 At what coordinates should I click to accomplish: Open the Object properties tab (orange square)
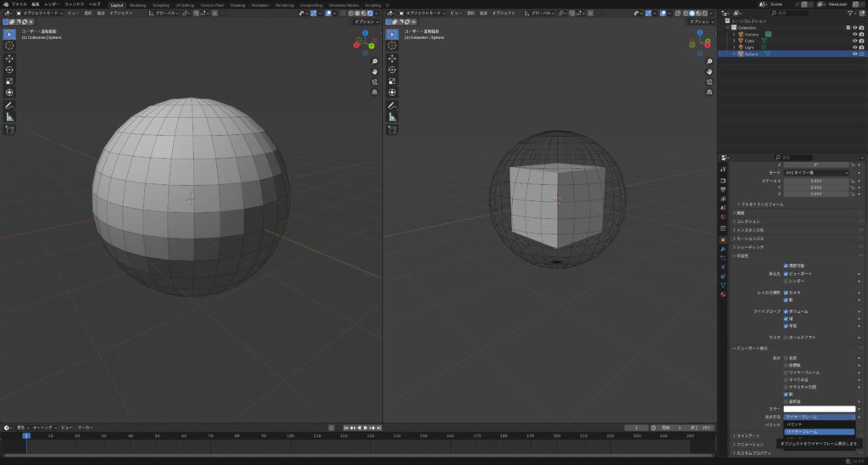(723, 240)
